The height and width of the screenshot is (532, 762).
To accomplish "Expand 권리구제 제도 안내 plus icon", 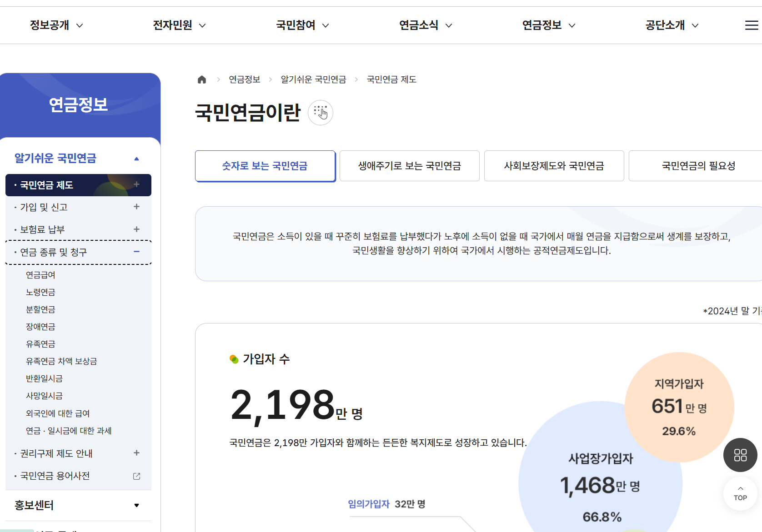I will [136, 453].
